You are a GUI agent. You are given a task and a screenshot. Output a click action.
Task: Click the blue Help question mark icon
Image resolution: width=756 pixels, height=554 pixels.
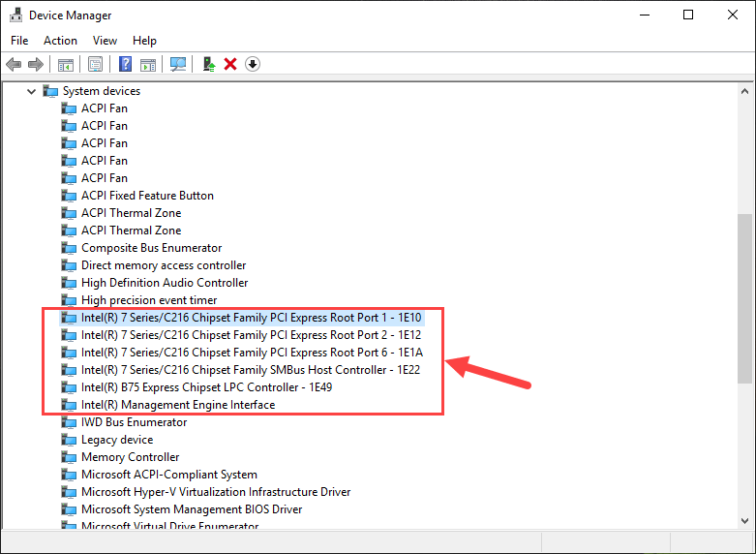pos(125,64)
